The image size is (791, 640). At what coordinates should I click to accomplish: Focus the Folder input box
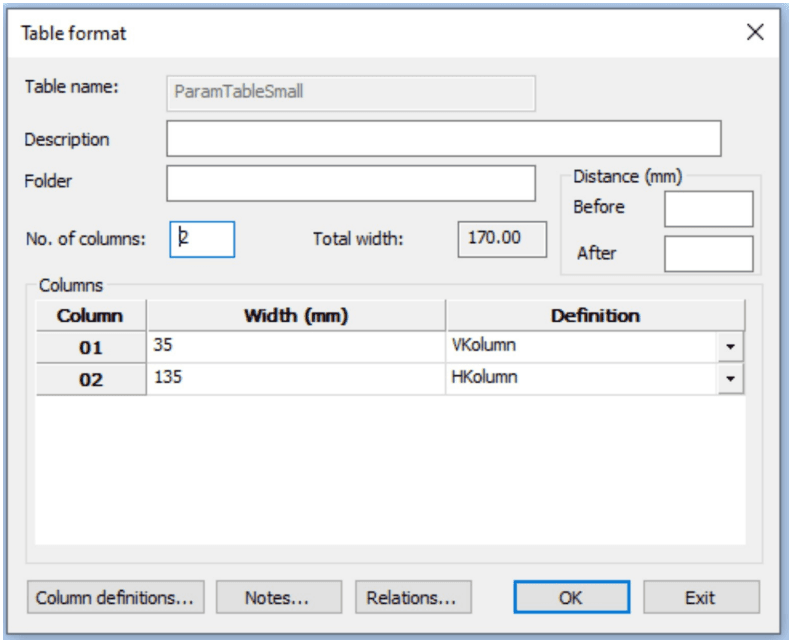(x=351, y=183)
